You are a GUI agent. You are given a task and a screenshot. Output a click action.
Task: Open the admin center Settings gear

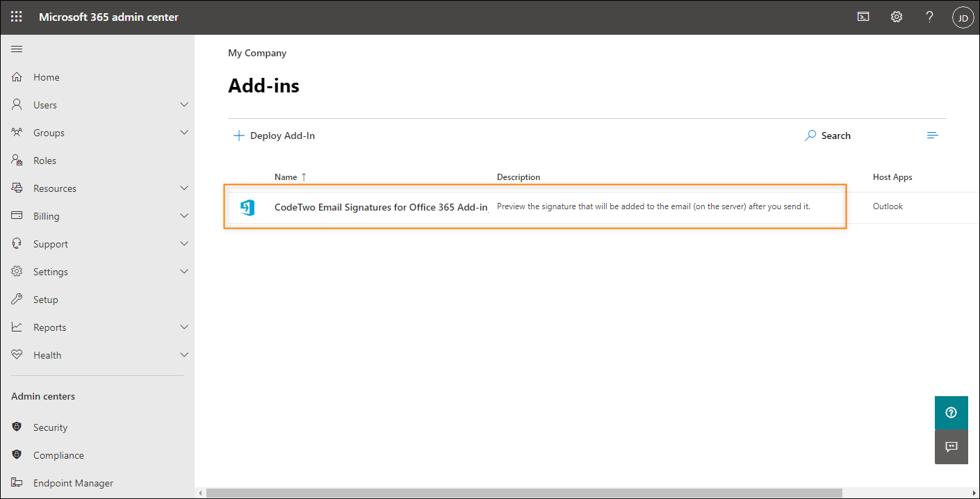(896, 16)
